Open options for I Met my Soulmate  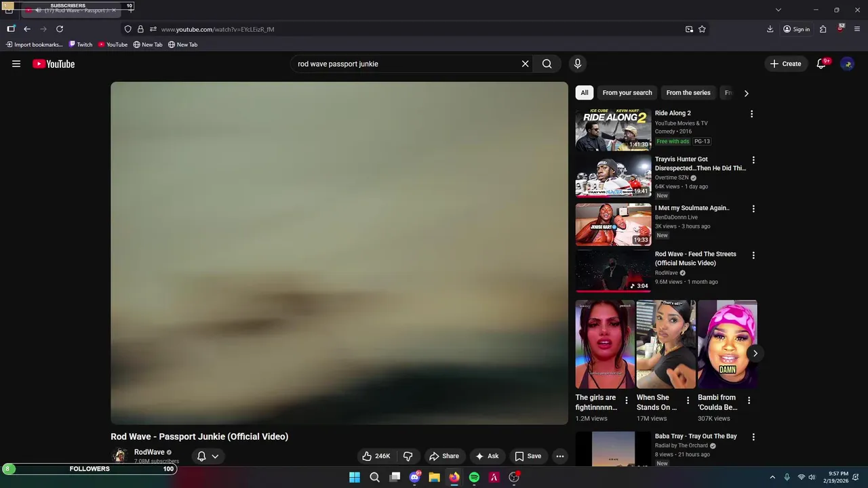tap(753, 209)
